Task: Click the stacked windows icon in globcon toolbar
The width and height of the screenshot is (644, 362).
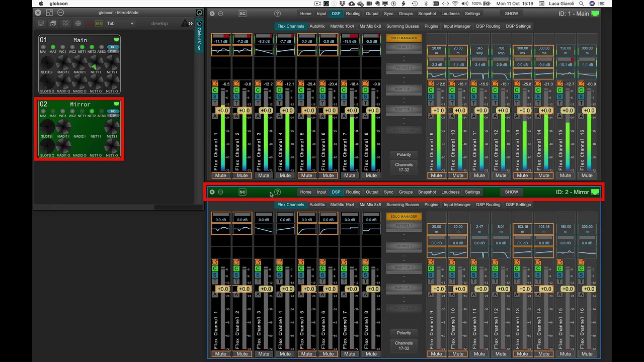Action: click(53, 24)
